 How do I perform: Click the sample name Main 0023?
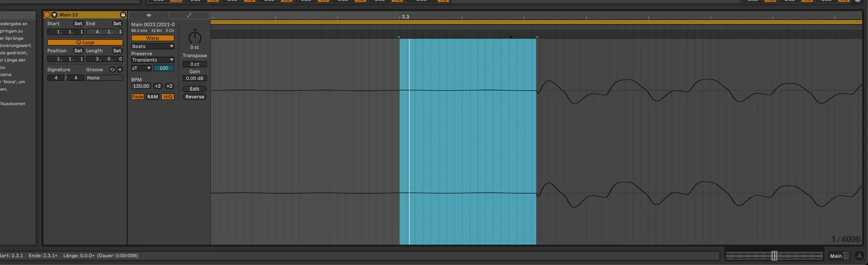pos(153,24)
